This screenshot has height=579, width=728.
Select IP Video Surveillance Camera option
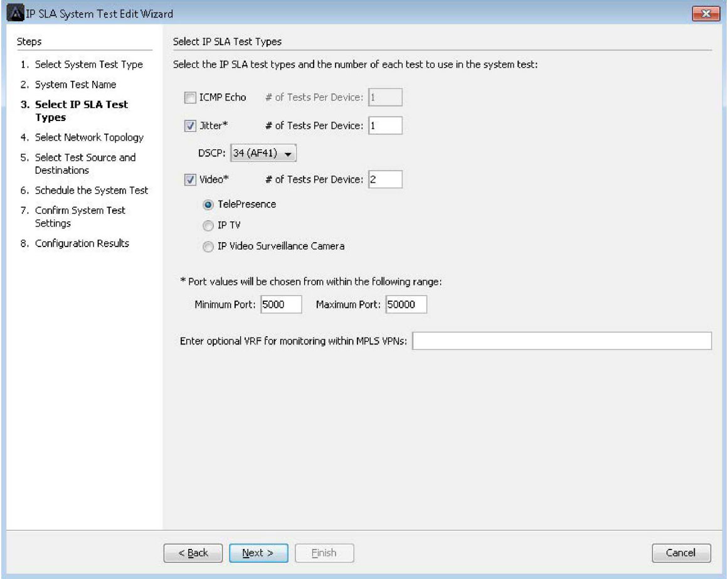[x=207, y=247]
